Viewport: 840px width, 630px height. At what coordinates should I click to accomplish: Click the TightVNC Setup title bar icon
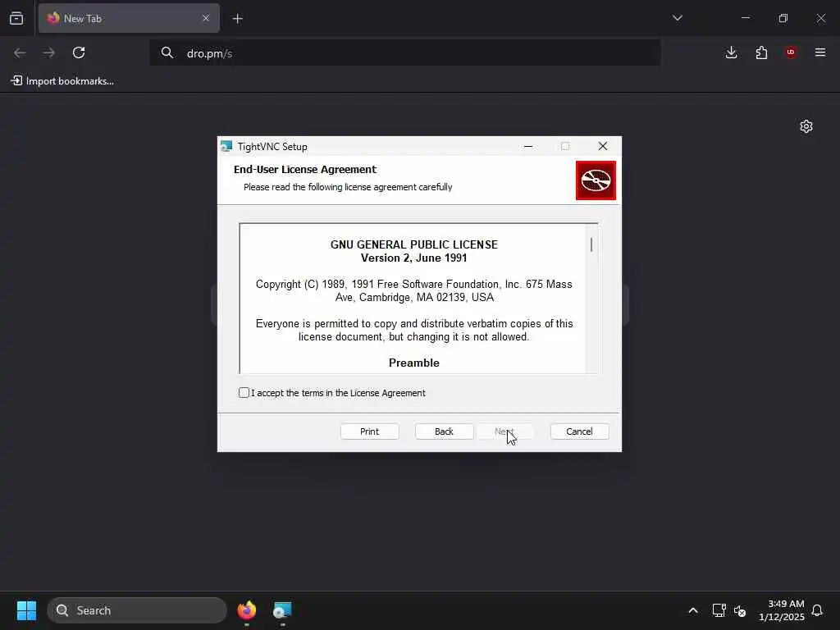226,146
